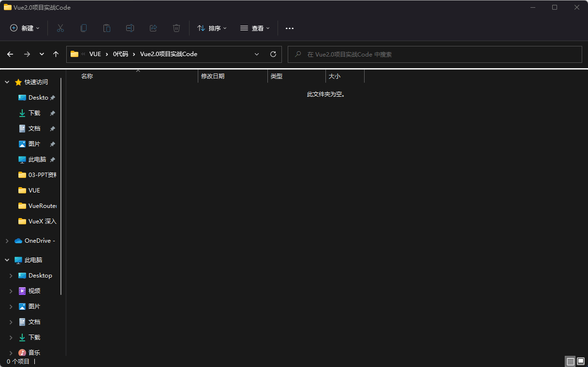Expand the 图片 node under 此电脑
This screenshot has width=588, height=367.
click(11, 307)
